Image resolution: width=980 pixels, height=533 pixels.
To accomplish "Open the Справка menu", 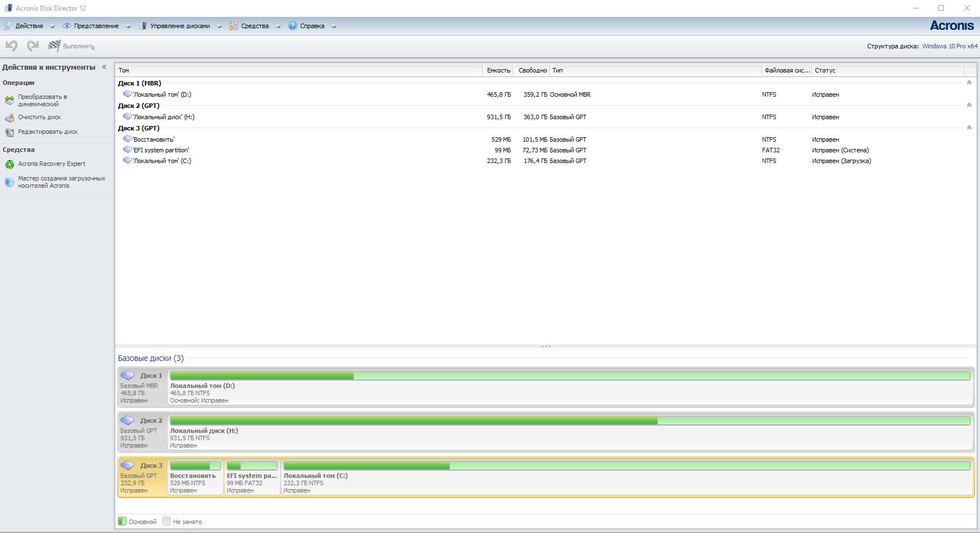I will pos(312,26).
